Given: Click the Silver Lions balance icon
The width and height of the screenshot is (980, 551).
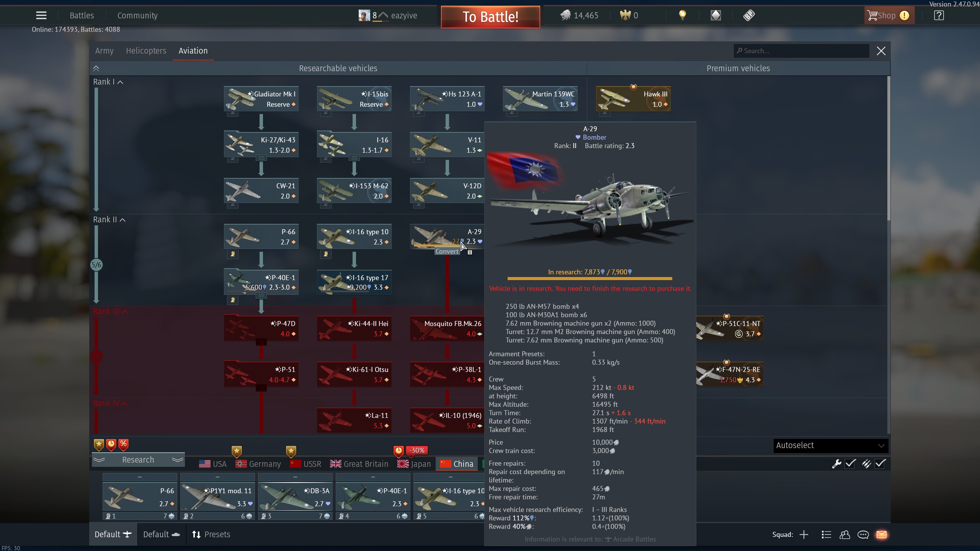Looking at the screenshot, I should (x=565, y=15).
